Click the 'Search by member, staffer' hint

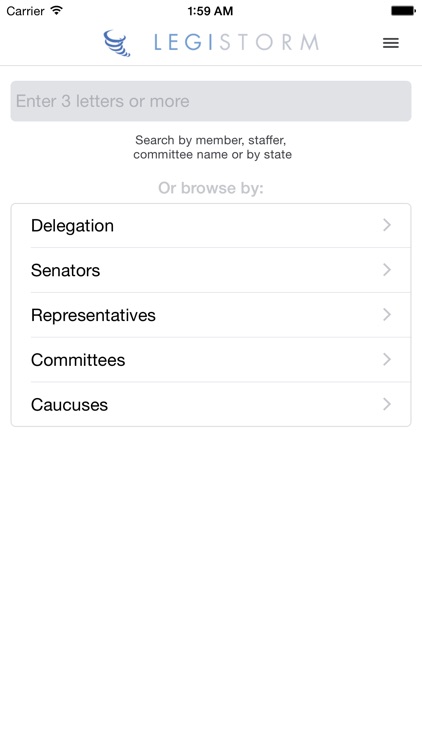[x=211, y=140]
